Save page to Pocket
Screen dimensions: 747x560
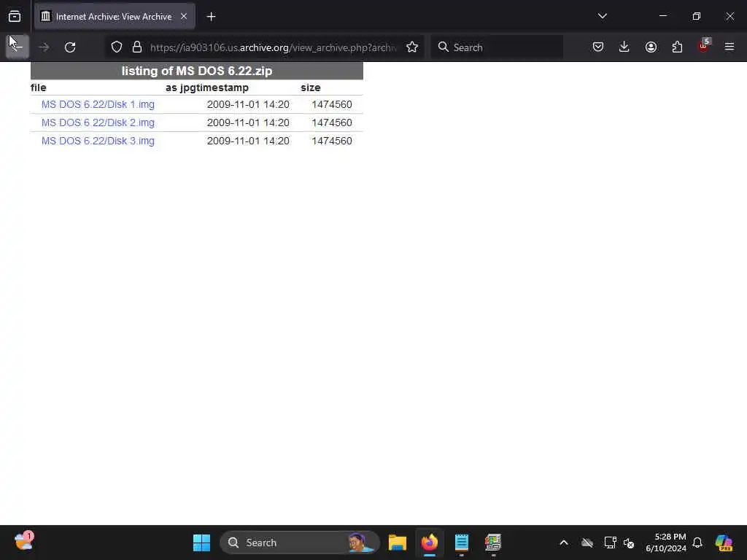point(598,47)
